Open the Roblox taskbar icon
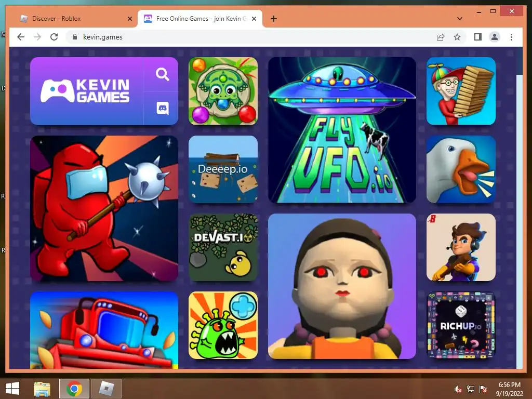532x399 pixels. (106, 389)
